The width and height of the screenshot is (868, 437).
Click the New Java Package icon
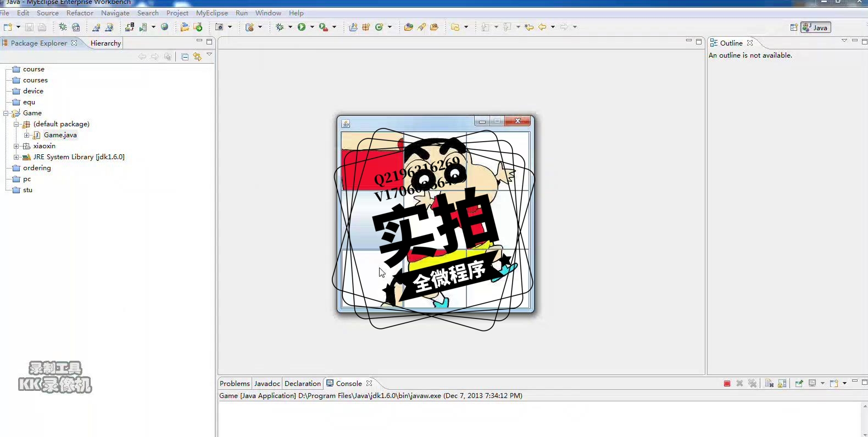pyautogui.click(x=366, y=27)
